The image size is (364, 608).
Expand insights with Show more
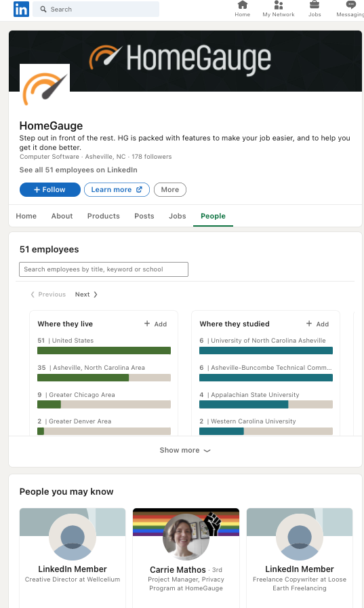point(185,451)
